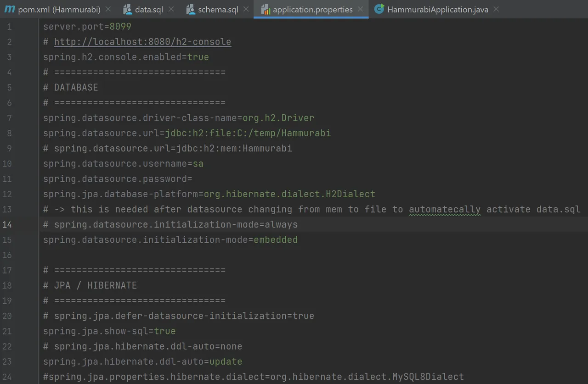Open the data.sql tab
The width and height of the screenshot is (588, 384).
148,9
